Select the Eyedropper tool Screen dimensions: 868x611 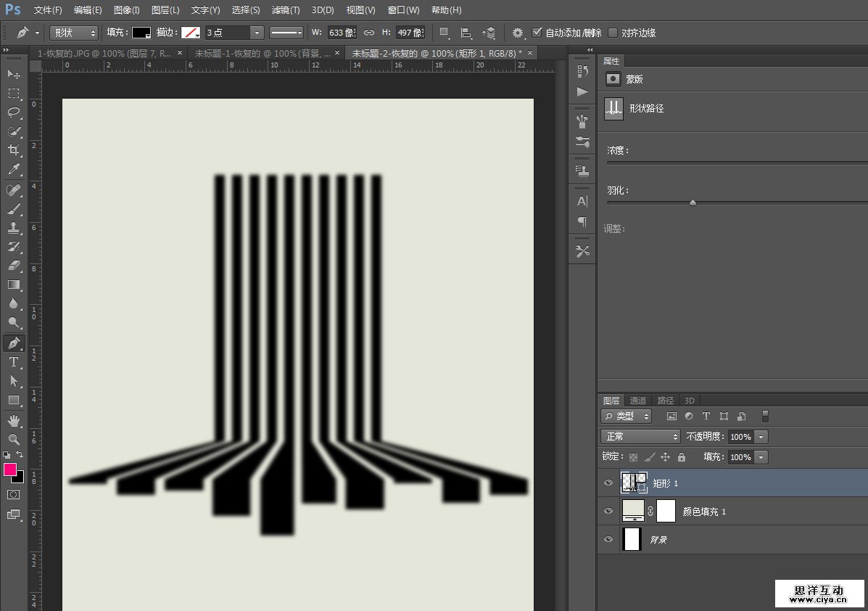point(14,169)
